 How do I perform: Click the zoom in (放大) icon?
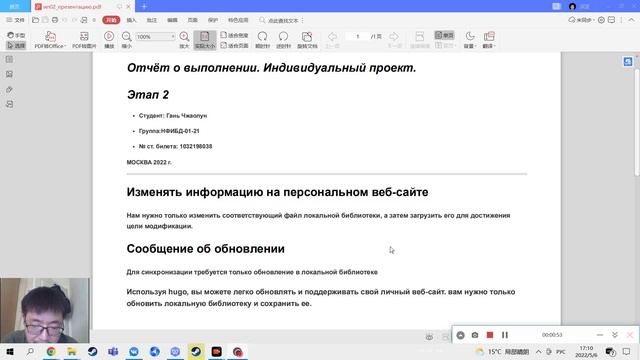pos(184,40)
